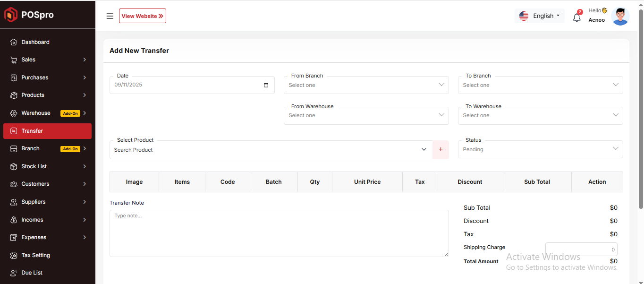Expand the Status dropdown showing Pending

[x=540, y=149]
